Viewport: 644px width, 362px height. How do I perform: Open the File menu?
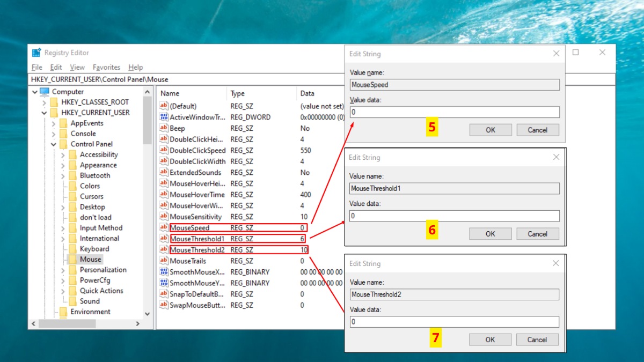point(36,67)
